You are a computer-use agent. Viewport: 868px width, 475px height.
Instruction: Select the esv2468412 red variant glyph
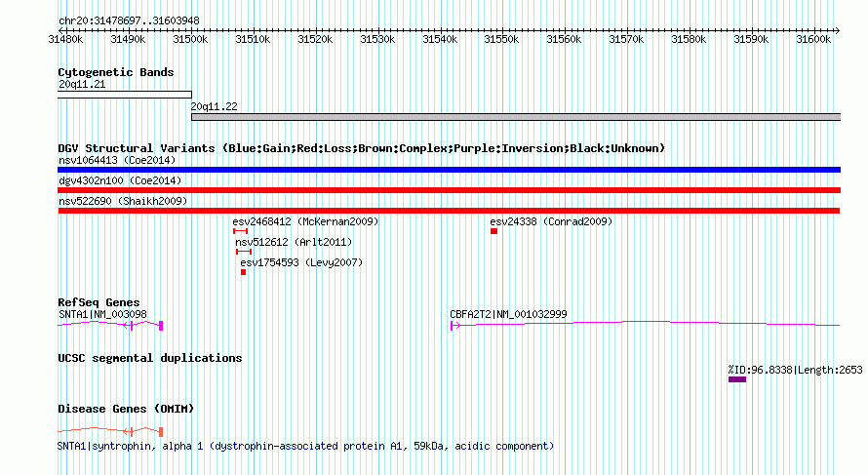(240, 231)
